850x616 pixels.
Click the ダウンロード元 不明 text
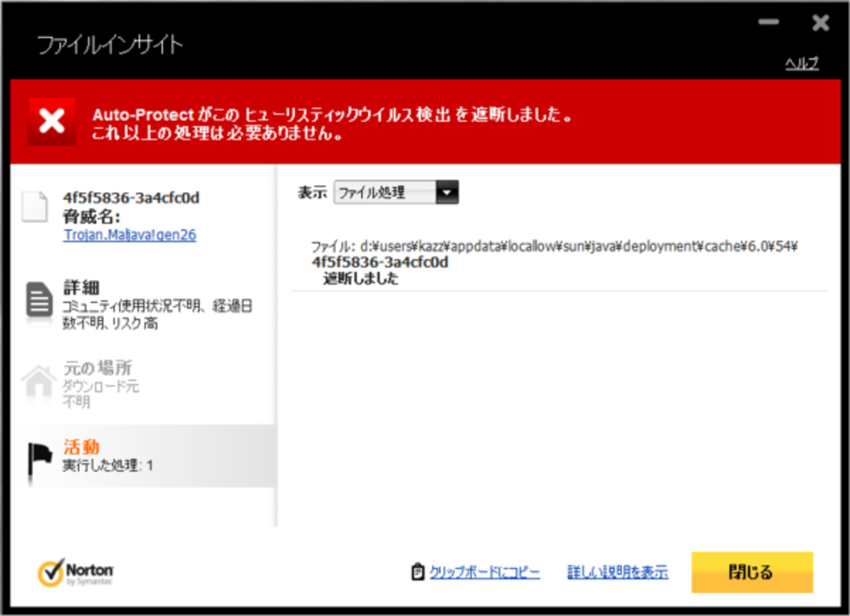tap(101, 394)
